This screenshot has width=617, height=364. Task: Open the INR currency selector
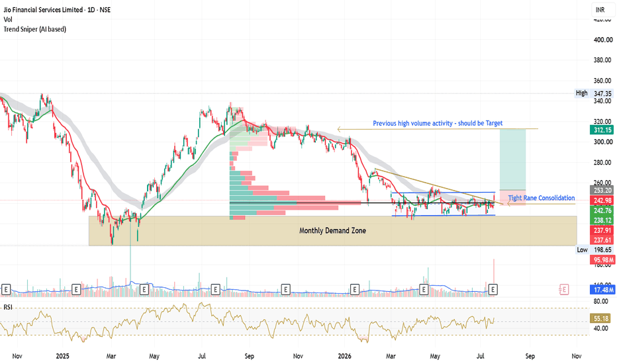click(x=600, y=10)
